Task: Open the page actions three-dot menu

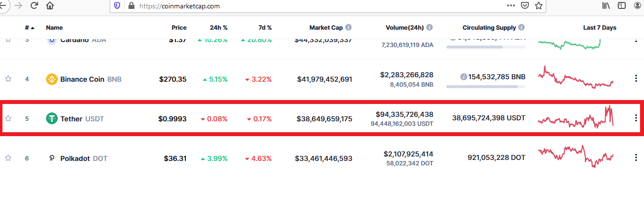Action: point(511,5)
